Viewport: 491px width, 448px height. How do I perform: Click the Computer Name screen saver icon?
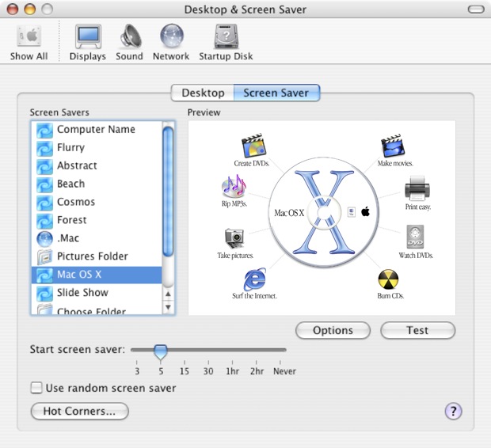(44, 131)
